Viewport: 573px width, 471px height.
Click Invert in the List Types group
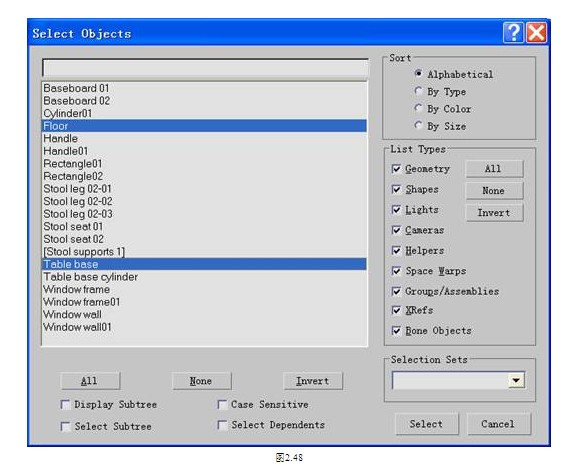coord(494,213)
